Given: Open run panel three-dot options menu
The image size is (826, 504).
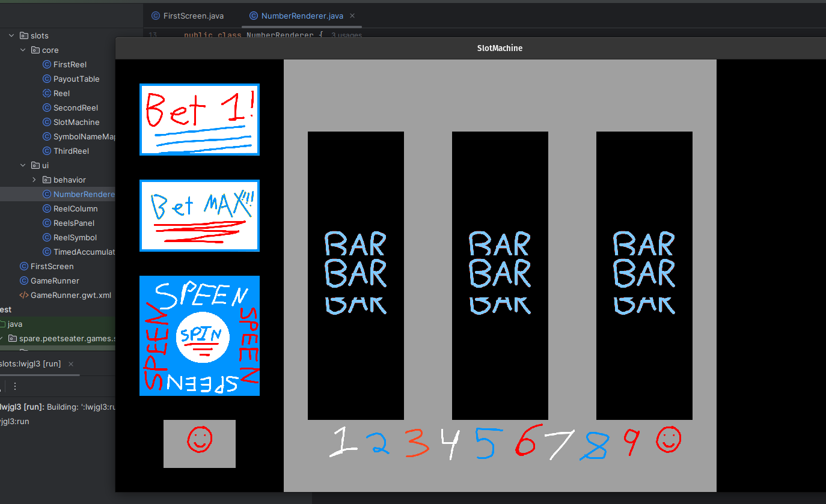Looking at the screenshot, I should point(15,386).
